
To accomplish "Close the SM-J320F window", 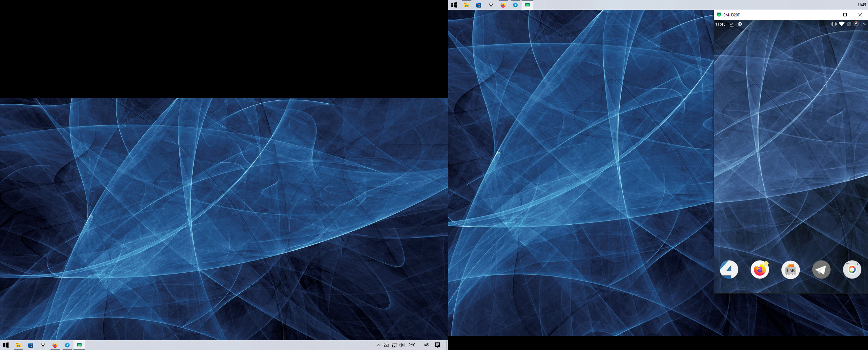I will 860,15.
